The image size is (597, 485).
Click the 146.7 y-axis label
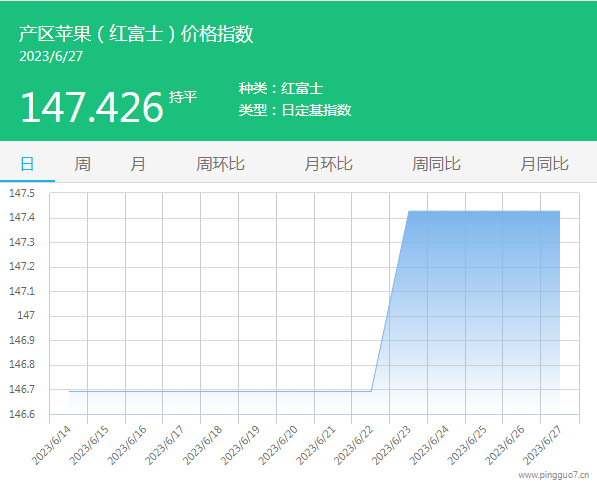click(22, 389)
